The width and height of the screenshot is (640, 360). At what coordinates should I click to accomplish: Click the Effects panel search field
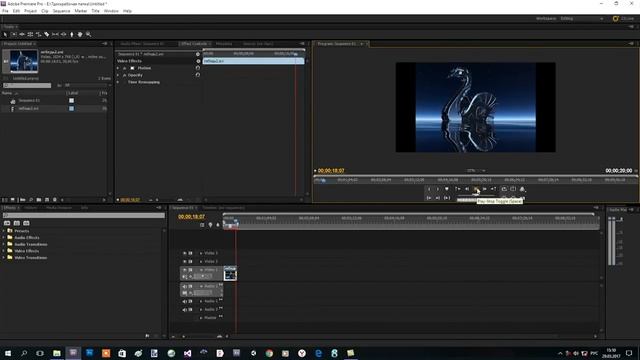[x=84, y=215]
